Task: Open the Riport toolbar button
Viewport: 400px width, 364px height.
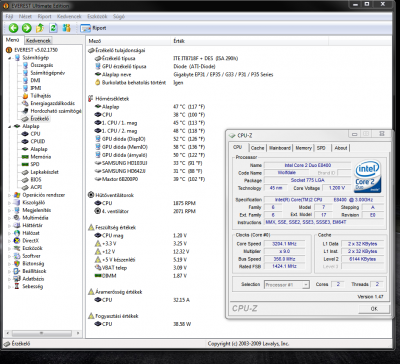Action: click(93, 28)
